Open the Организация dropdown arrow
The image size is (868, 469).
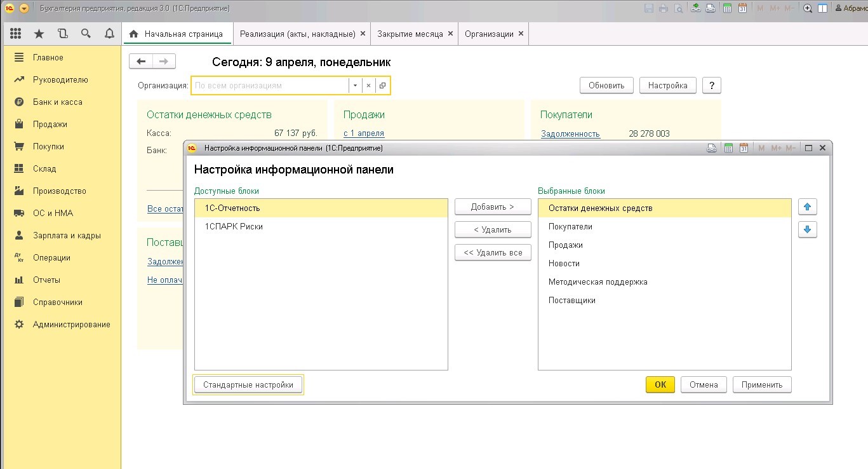tap(355, 85)
